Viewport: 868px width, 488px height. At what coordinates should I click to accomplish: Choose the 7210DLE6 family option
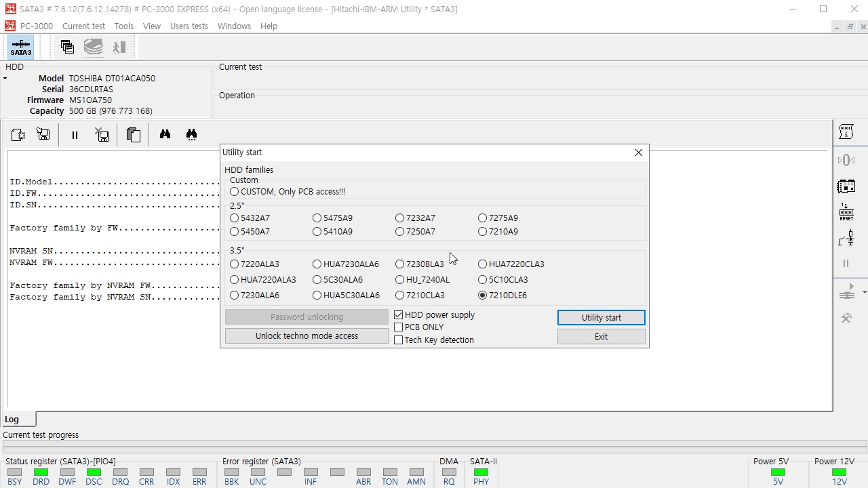click(482, 296)
